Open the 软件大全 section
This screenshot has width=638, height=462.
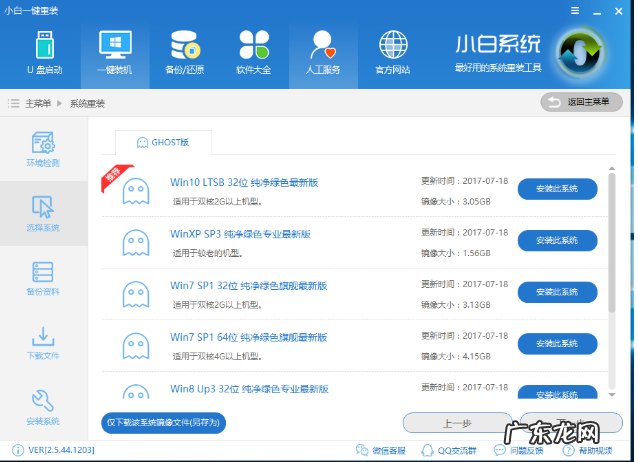pyautogui.click(x=253, y=53)
